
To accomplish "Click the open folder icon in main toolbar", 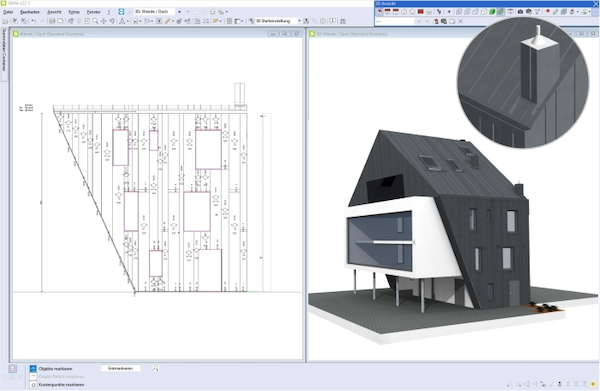I will click(x=5, y=21).
